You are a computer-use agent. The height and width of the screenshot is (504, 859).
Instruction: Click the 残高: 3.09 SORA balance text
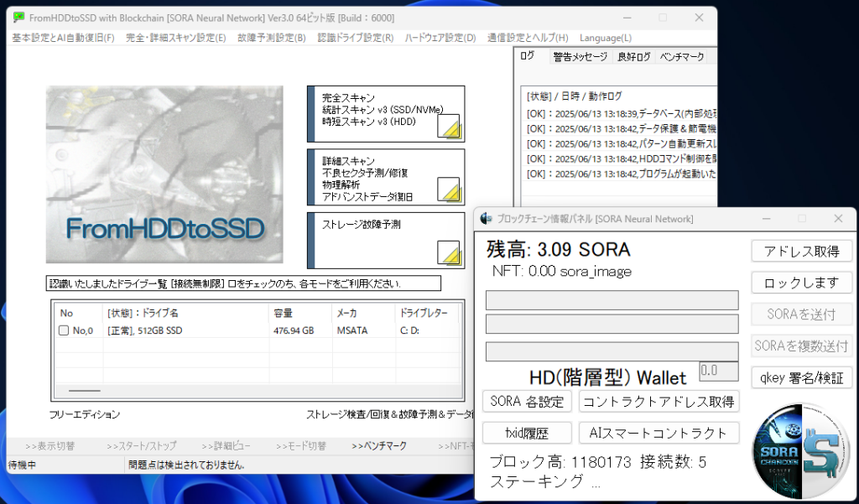(x=558, y=250)
